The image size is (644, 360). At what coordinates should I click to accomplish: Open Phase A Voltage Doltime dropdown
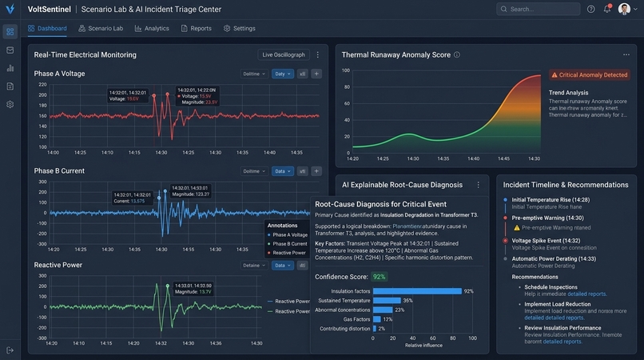click(x=254, y=74)
